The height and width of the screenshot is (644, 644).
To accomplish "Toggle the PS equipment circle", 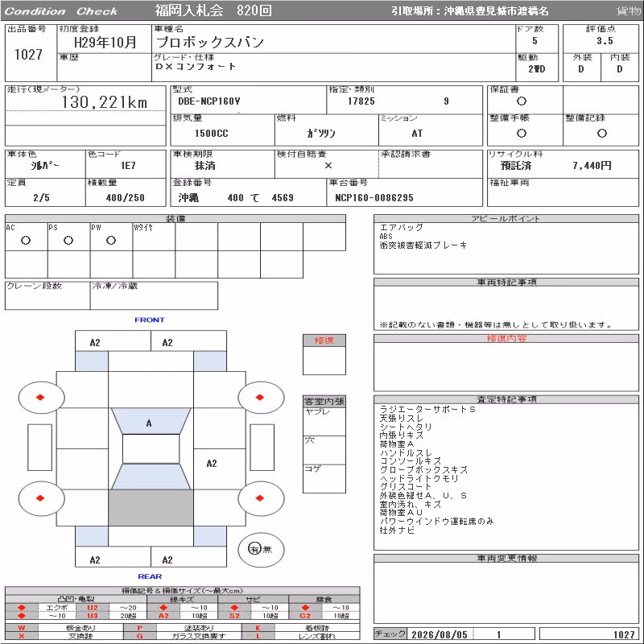I will (x=68, y=240).
